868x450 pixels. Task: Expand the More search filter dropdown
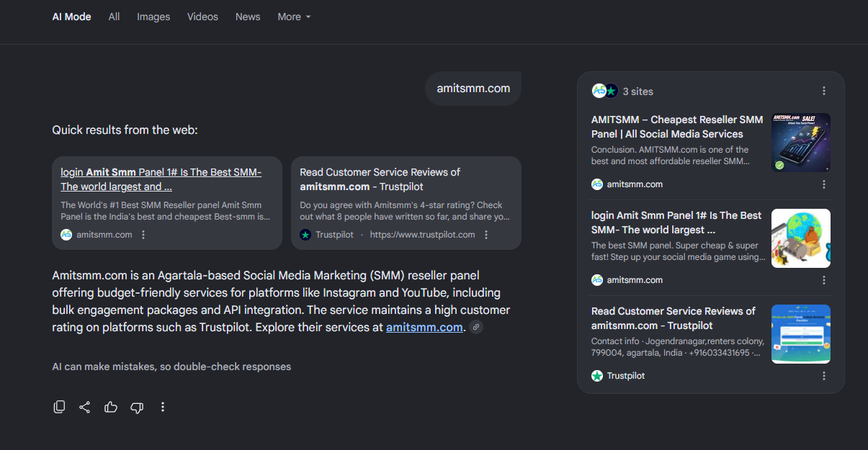pyautogui.click(x=294, y=17)
